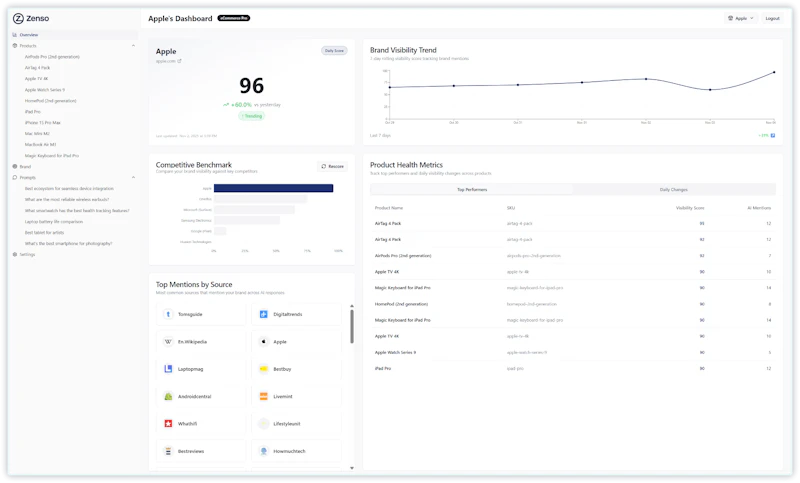Viewport: 800px width, 483px height.
Task: Click 'HomePod (2nd generation)' in metrics table
Action: pyautogui.click(x=402, y=304)
